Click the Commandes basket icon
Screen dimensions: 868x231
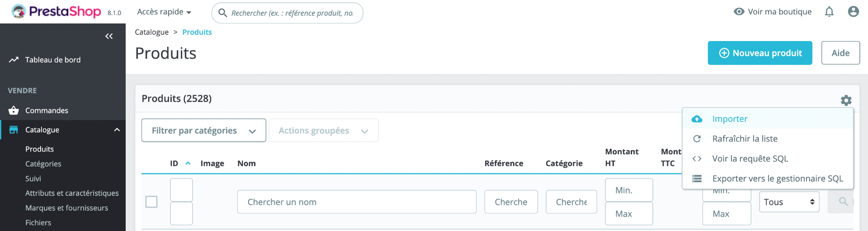tap(14, 110)
